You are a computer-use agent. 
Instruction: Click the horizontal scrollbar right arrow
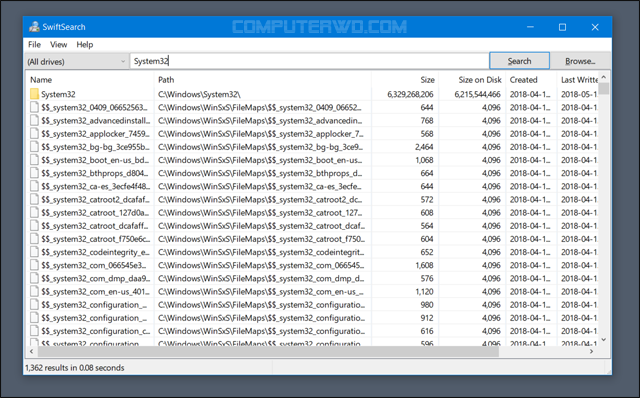591,351
